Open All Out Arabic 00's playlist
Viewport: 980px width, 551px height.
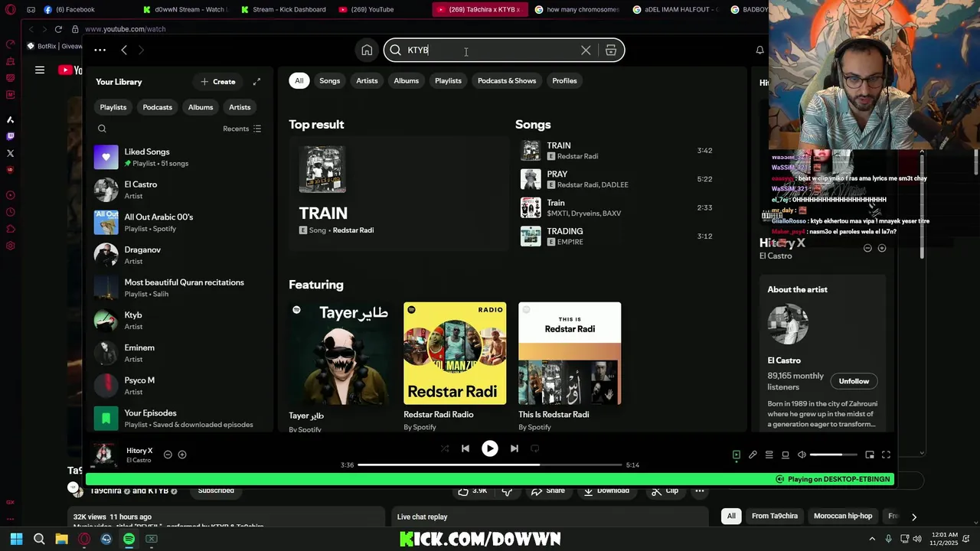coord(179,223)
